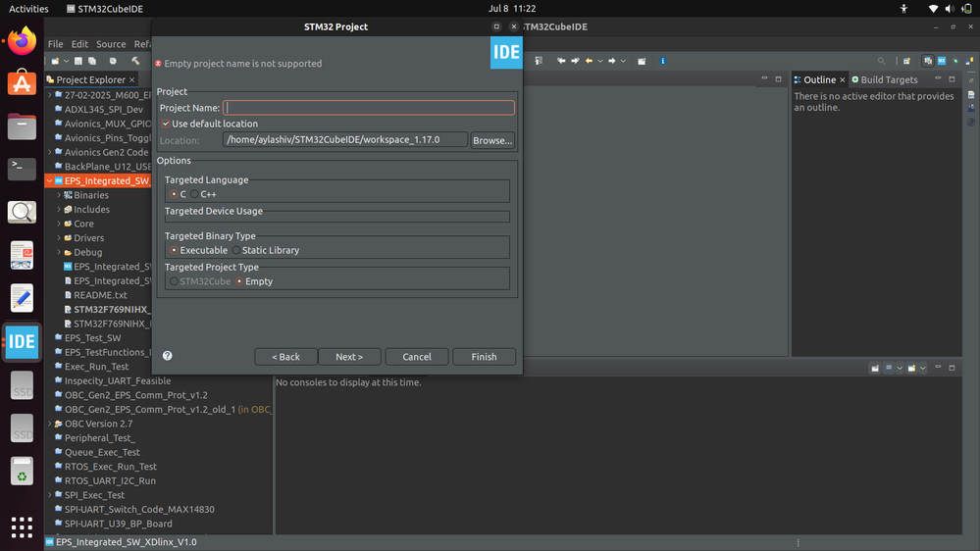Viewport: 980px width, 551px height.
Task: Click Show Applications grid icon
Action: (22, 527)
